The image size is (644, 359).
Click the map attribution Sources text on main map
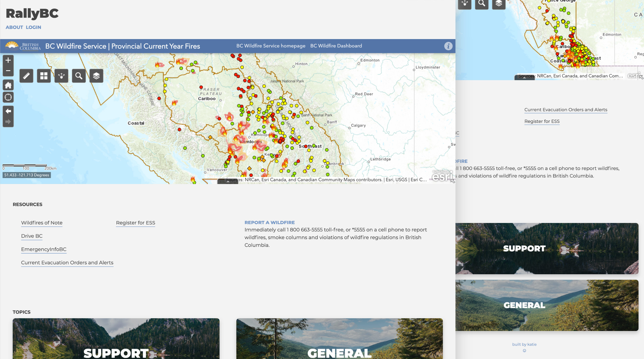coord(326,180)
